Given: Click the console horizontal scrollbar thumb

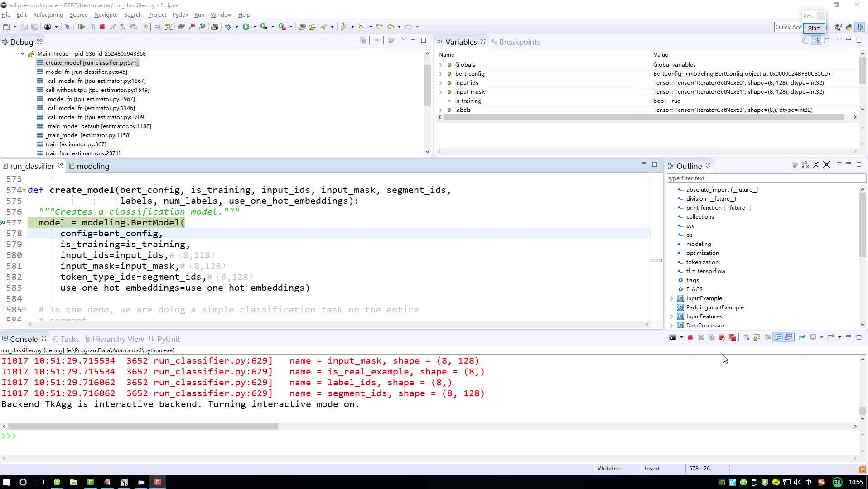Looking at the screenshot, I should pos(143,426).
